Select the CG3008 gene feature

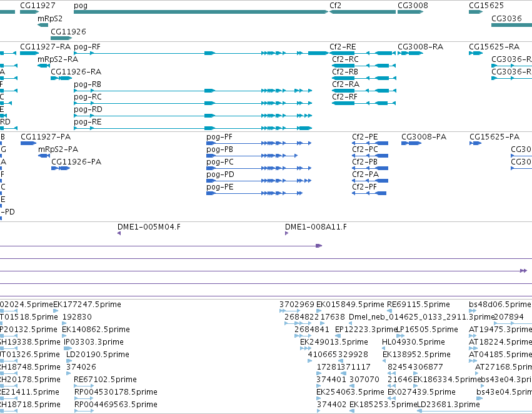click(411, 12)
